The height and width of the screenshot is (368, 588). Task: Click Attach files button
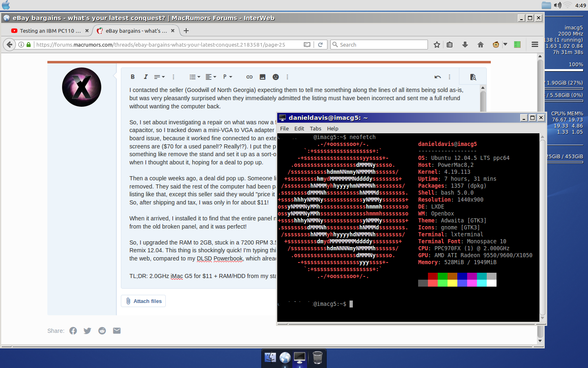[x=143, y=301]
